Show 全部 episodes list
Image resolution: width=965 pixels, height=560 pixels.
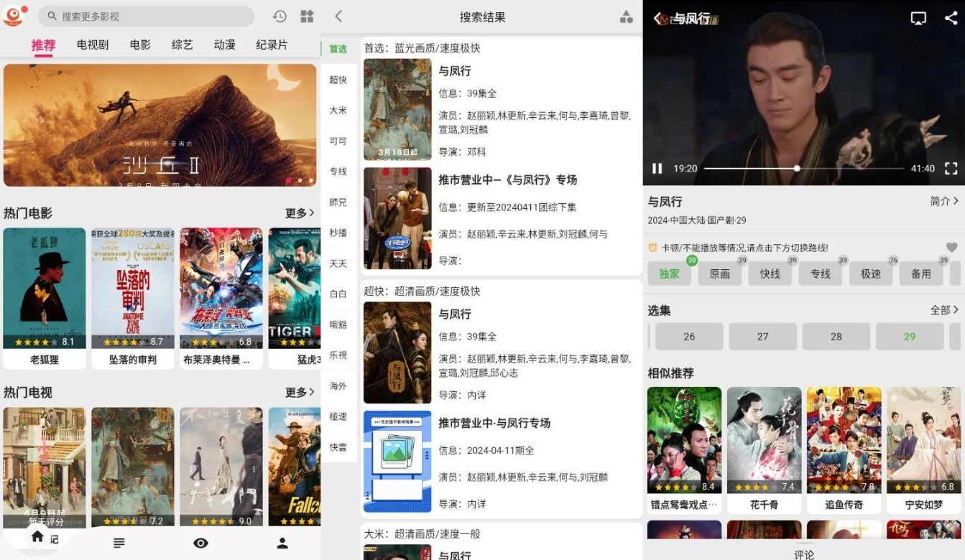pyautogui.click(x=944, y=310)
